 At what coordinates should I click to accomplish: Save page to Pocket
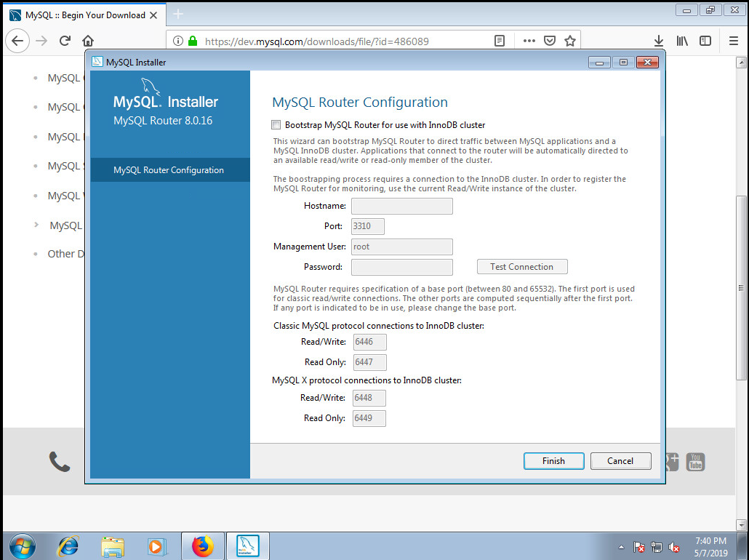coord(550,41)
